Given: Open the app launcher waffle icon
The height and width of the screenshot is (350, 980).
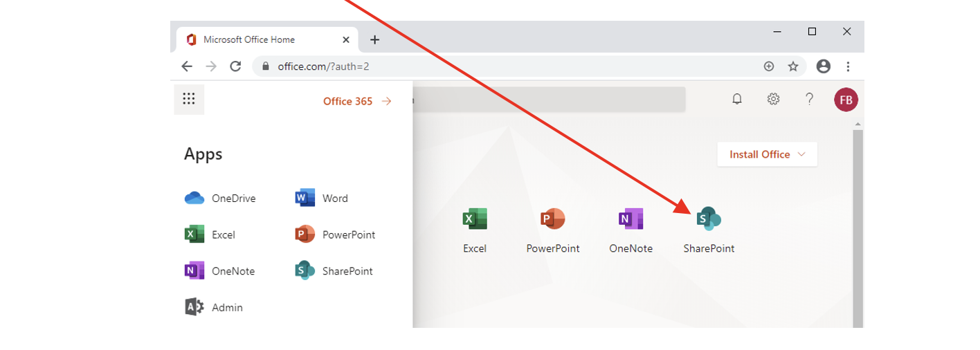Looking at the screenshot, I should (x=189, y=99).
